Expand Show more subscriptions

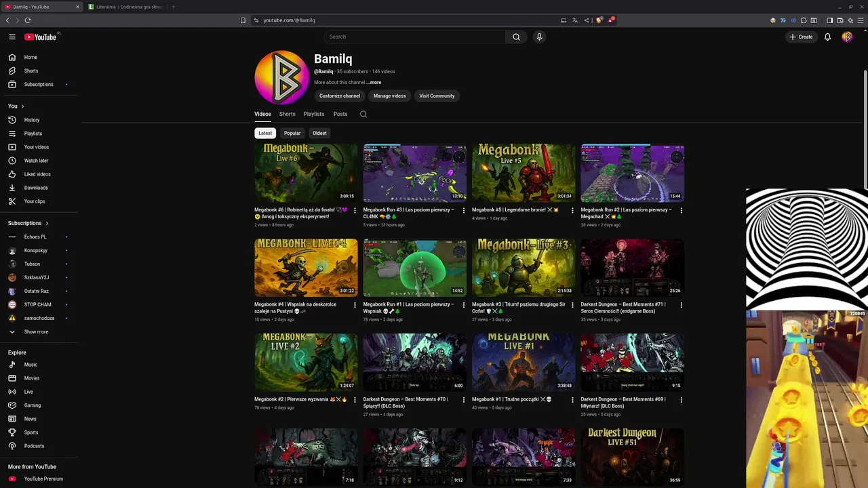[40, 332]
